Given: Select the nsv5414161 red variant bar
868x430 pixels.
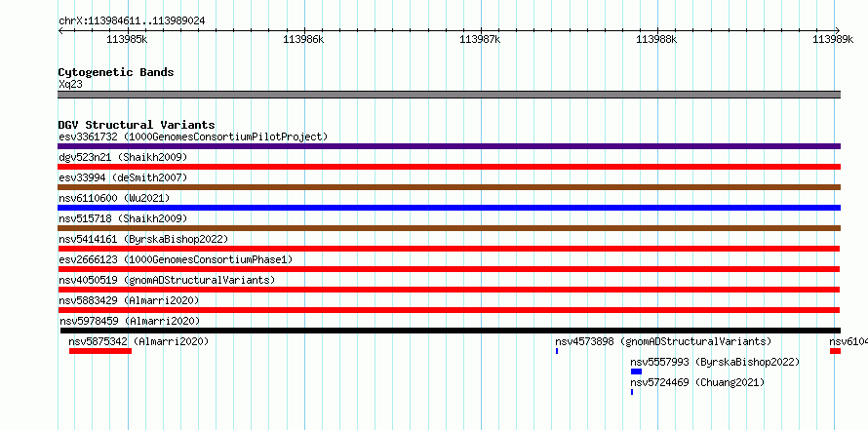Looking at the screenshot, I should click(449, 249).
